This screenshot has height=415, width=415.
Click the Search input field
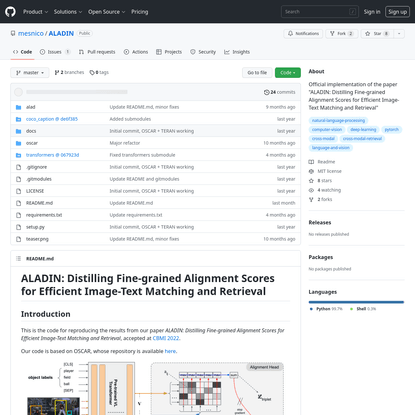(320, 12)
